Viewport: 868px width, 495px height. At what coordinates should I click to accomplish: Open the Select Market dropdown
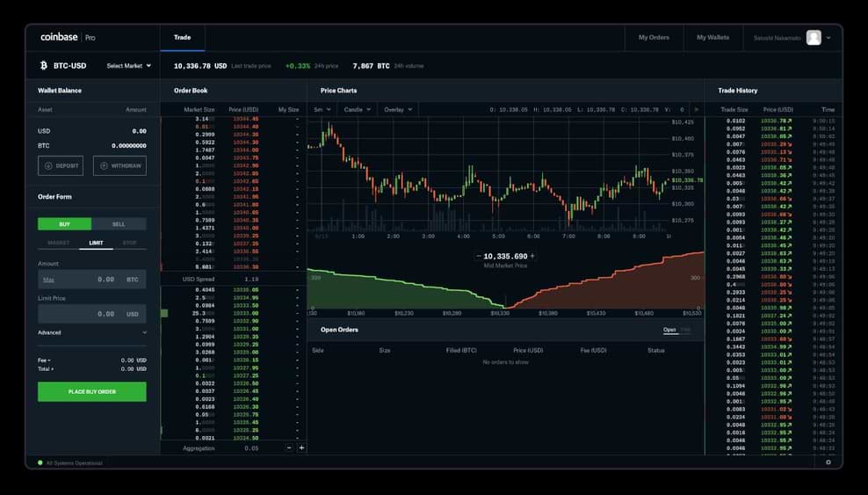tap(128, 65)
